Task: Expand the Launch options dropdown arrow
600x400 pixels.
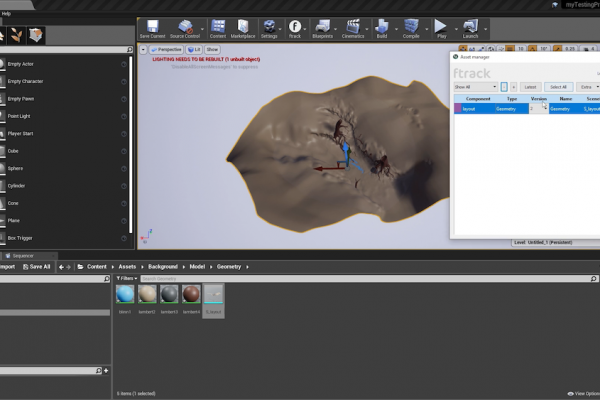Action: [486, 29]
